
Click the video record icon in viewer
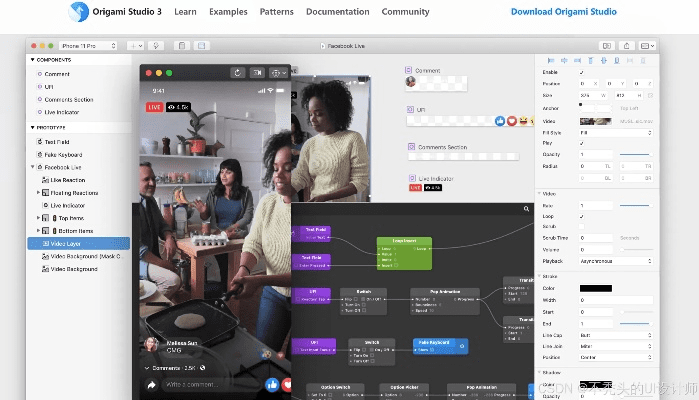pos(259,72)
